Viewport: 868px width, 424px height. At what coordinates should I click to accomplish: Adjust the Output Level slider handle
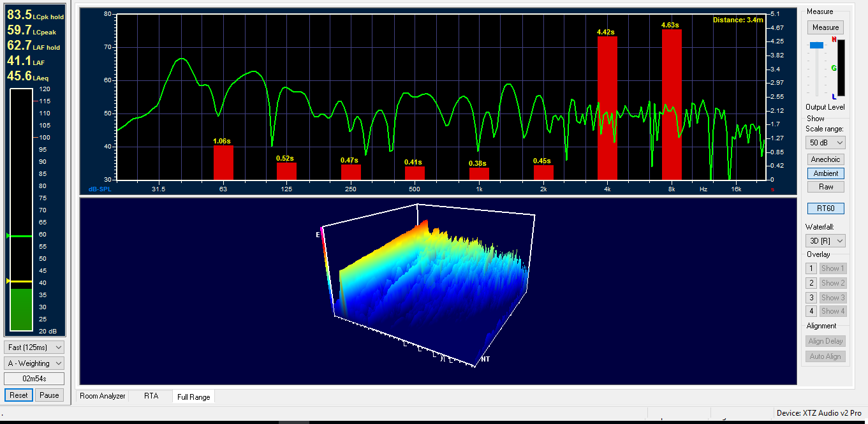pyautogui.click(x=816, y=45)
